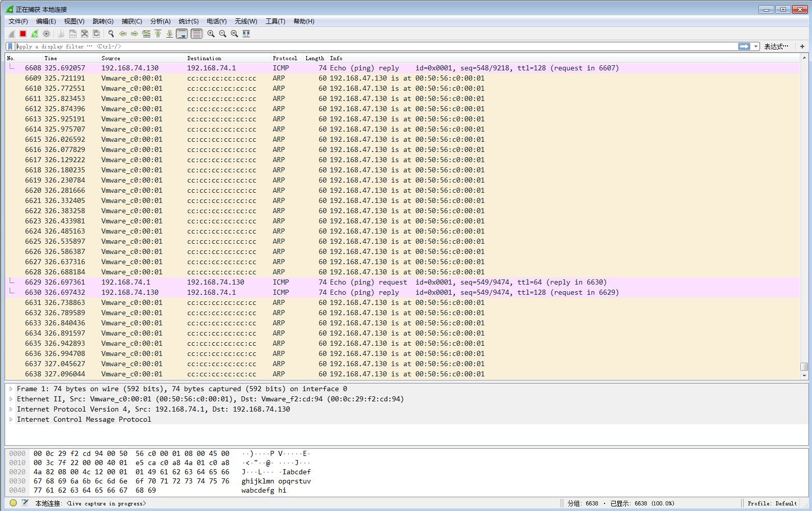Click packet list vertical scrollbar thumb
This screenshot has width=812, height=511.
[804, 367]
